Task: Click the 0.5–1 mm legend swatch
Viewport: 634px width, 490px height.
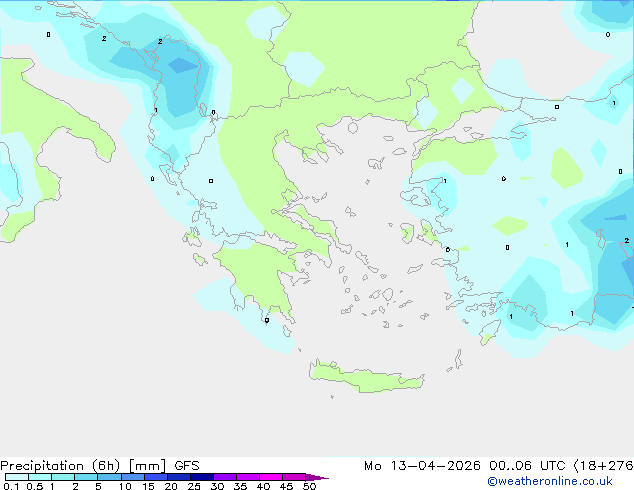Action: coord(40,477)
